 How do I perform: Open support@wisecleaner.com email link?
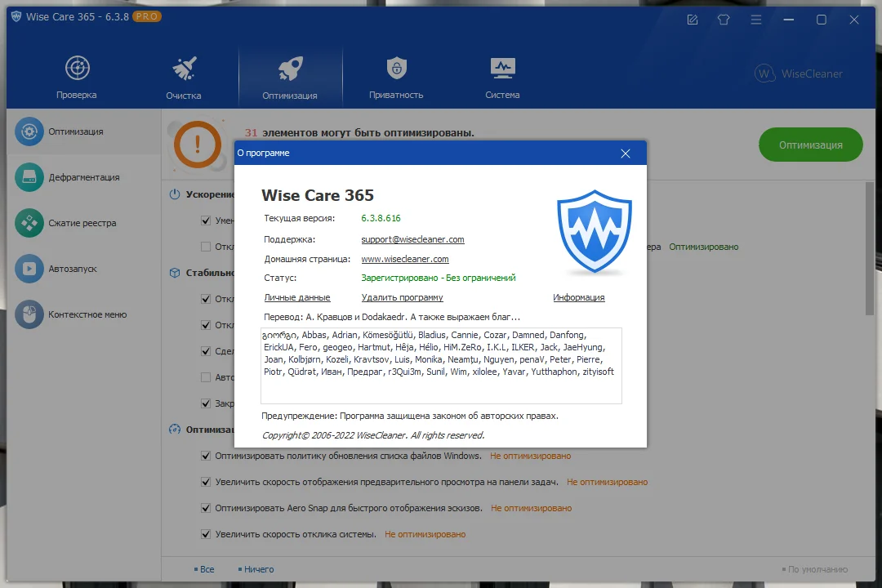412,239
